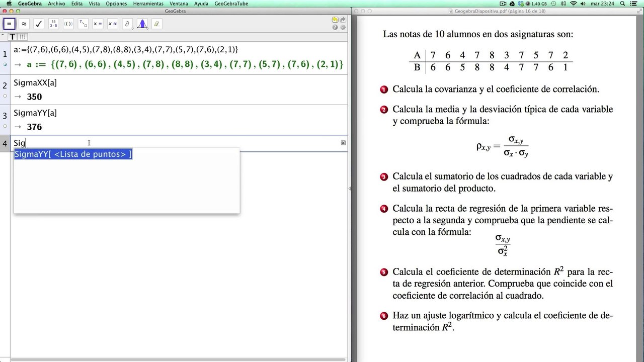The image size is (644, 362).
Task: Open the GeoGebraTube menu
Action: [231, 4]
